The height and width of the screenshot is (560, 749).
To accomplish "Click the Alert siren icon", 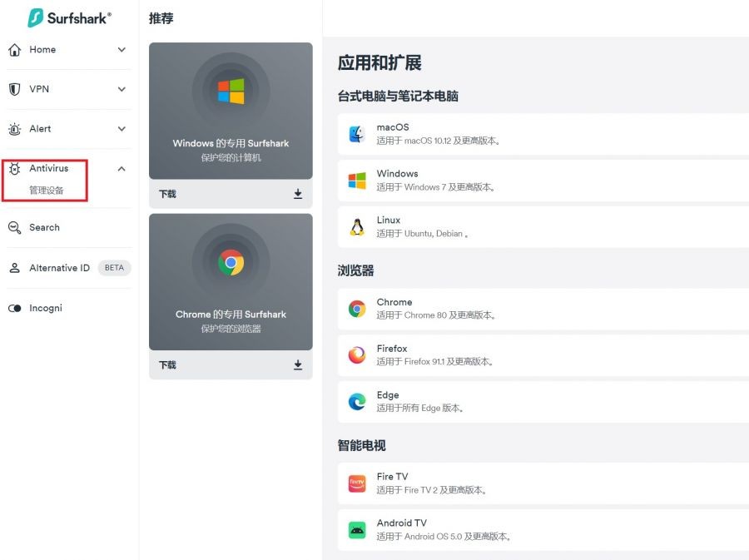I will [14, 129].
